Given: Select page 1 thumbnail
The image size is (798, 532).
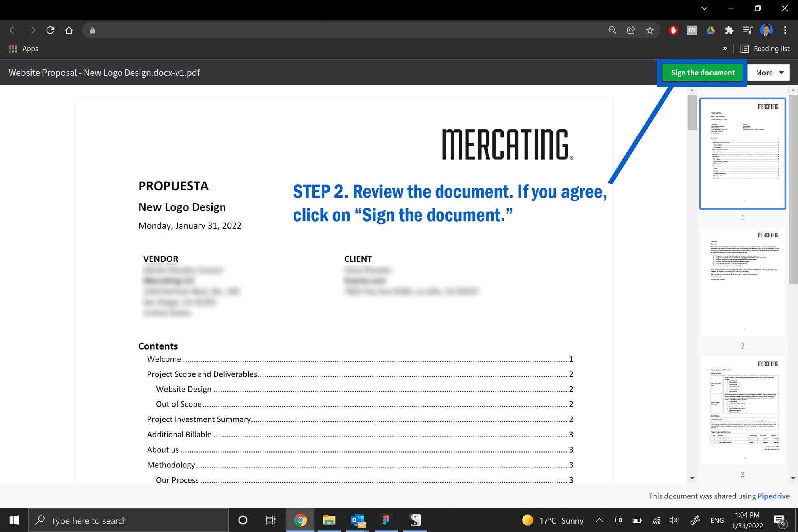Looking at the screenshot, I should (x=743, y=153).
